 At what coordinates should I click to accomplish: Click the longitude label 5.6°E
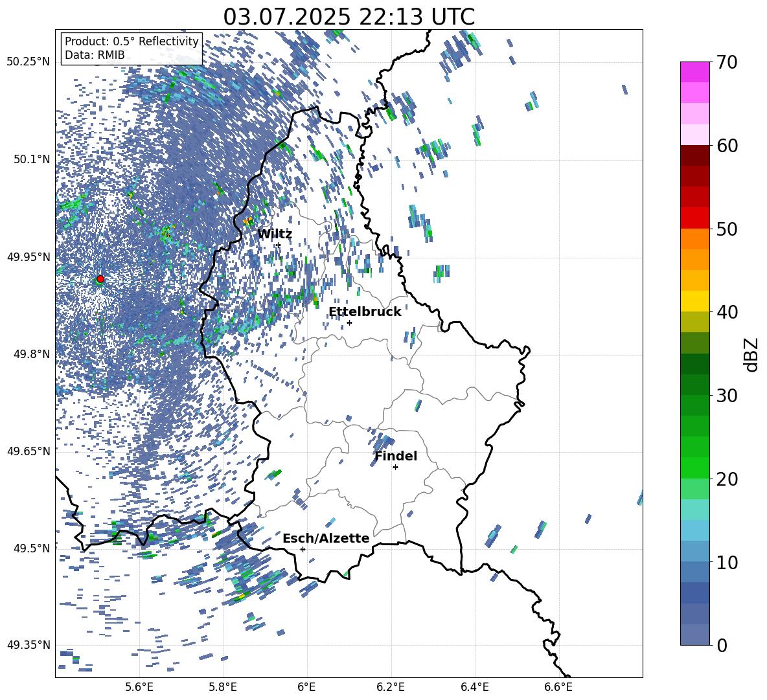coord(139,687)
